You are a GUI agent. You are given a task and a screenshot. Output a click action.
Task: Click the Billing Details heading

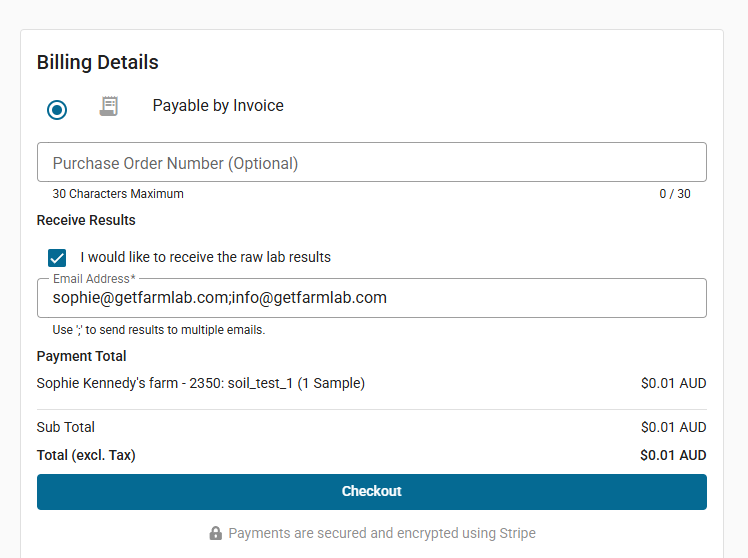coord(97,62)
